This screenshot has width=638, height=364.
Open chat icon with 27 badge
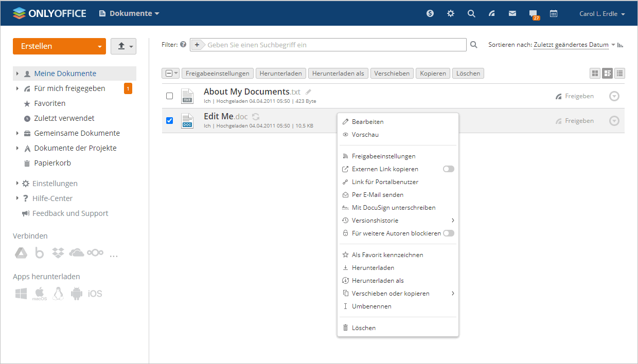coord(534,14)
